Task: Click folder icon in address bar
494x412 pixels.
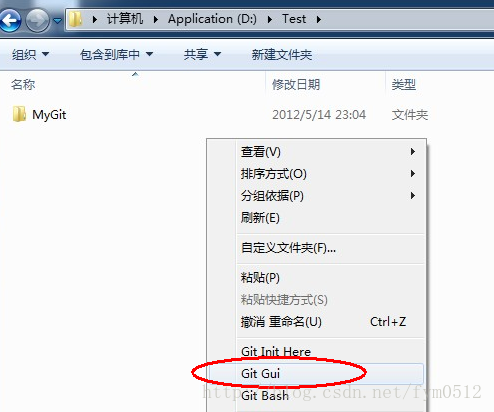Action: (75, 19)
